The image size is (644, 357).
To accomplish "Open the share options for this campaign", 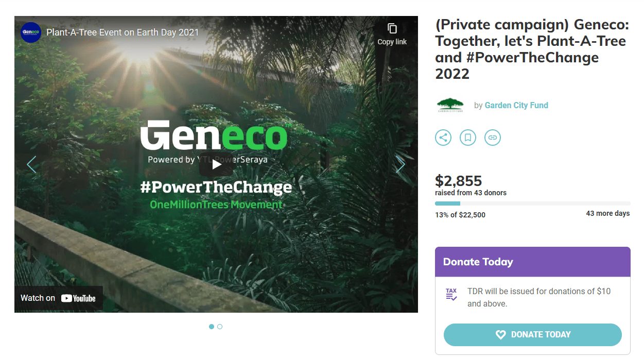I will [x=443, y=138].
